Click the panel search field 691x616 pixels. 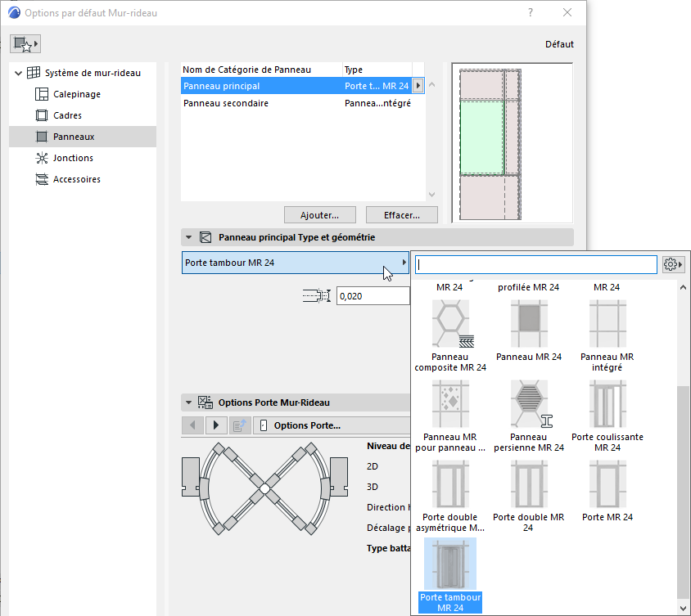pos(536,264)
